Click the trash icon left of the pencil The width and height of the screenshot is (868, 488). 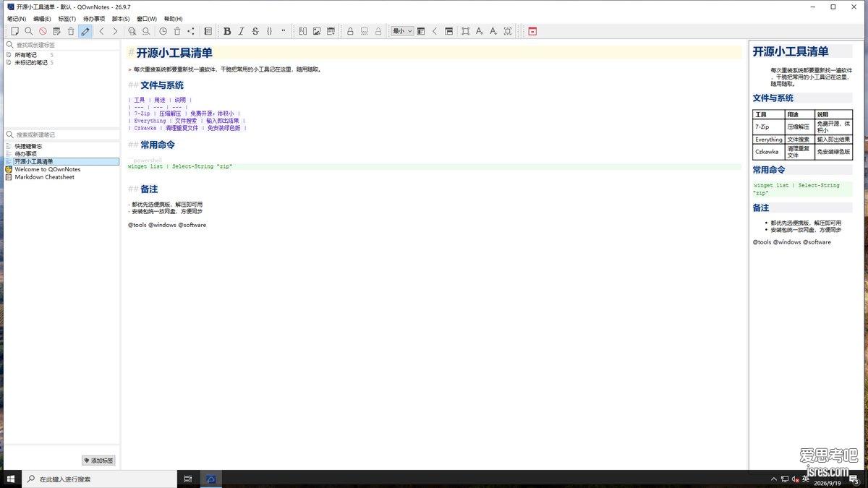pyautogui.click(x=71, y=31)
